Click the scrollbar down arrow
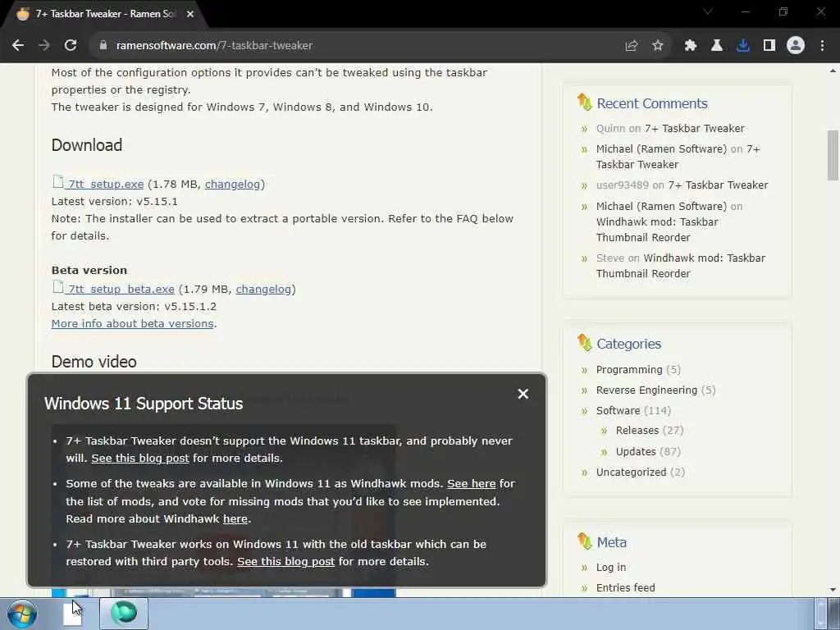 pos(833,590)
